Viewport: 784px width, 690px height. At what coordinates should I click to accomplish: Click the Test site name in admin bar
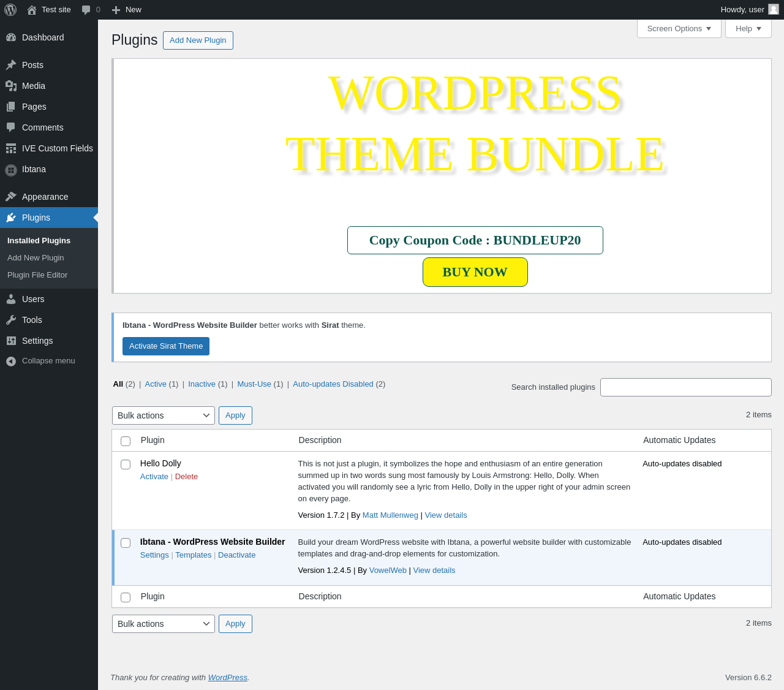coord(56,10)
